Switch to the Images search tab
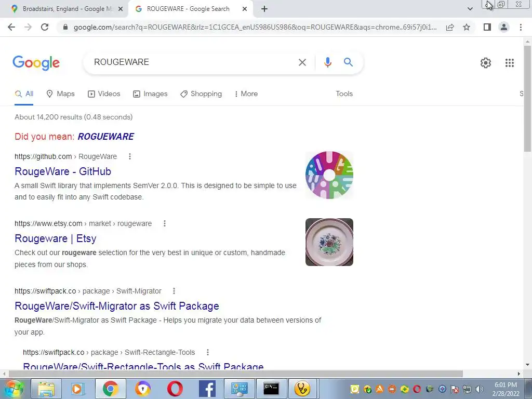This screenshot has height=399, width=532. 150,94
